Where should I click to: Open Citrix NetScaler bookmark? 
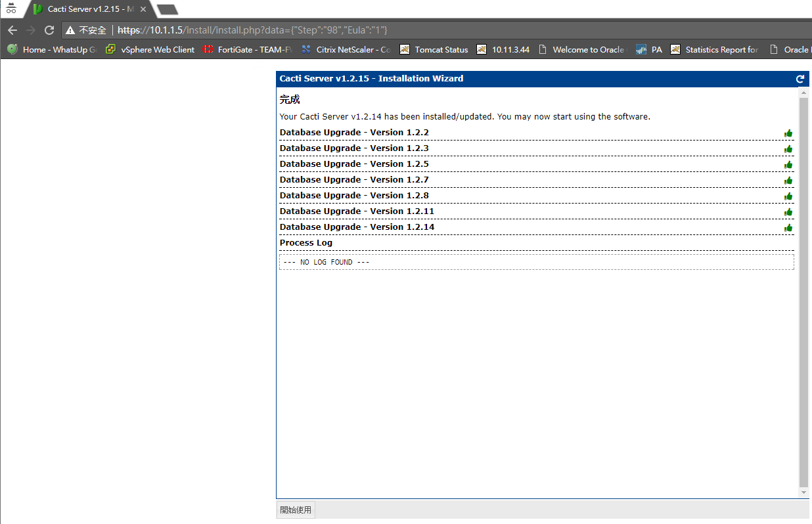[x=346, y=49]
